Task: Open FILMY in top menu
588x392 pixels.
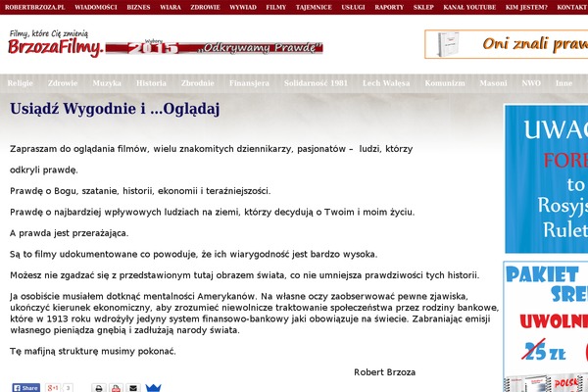Action: click(276, 7)
